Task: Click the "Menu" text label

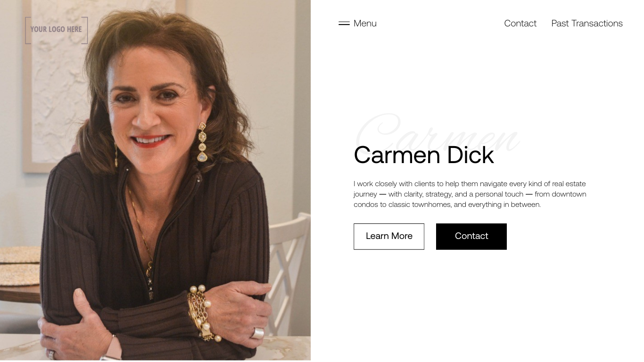Action: click(x=365, y=23)
